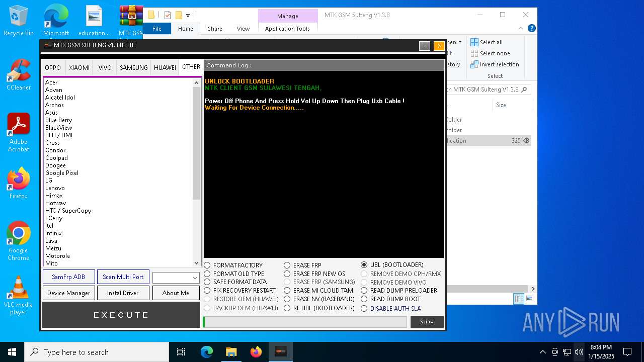644x362 pixels.
Task: Open the Explorer ribbon collapse chevron
Action: pos(521,29)
